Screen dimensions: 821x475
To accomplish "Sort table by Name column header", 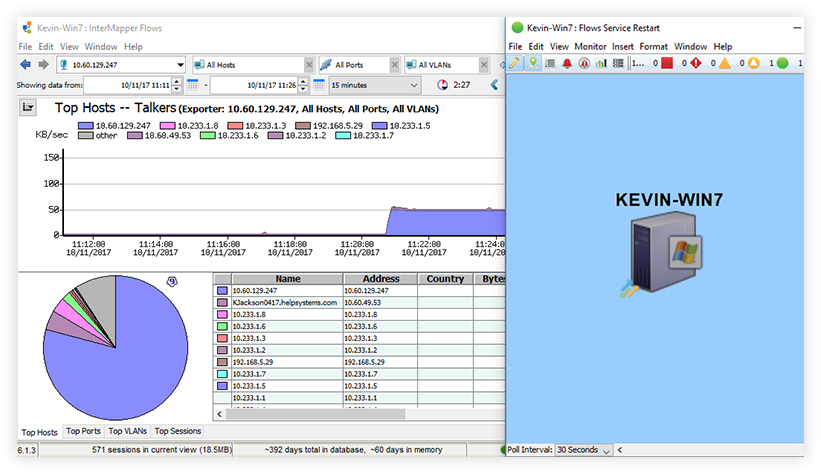I will (287, 279).
